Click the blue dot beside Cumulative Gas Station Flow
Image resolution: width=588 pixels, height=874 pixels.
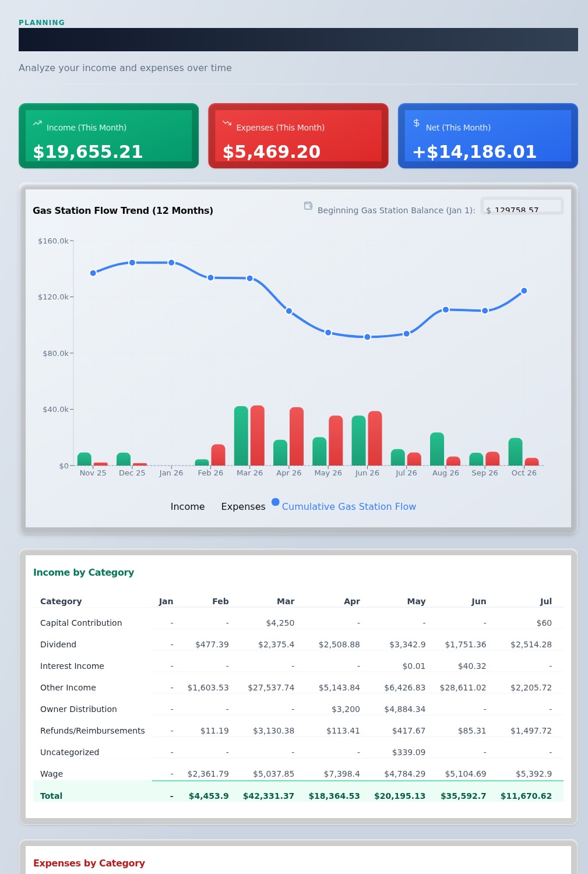pyautogui.click(x=276, y=502)
